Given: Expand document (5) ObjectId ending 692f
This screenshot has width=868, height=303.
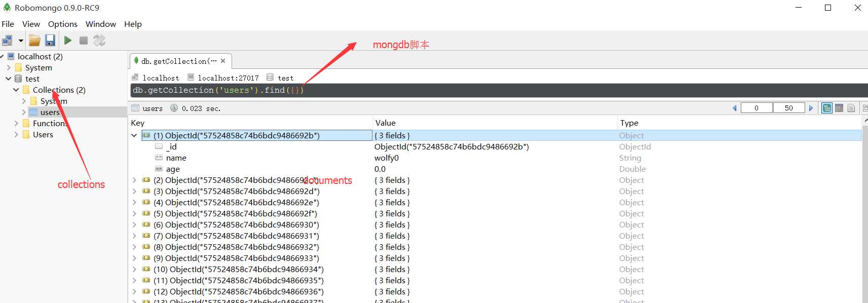Looking at the screenshot, I should click(134, 213).
